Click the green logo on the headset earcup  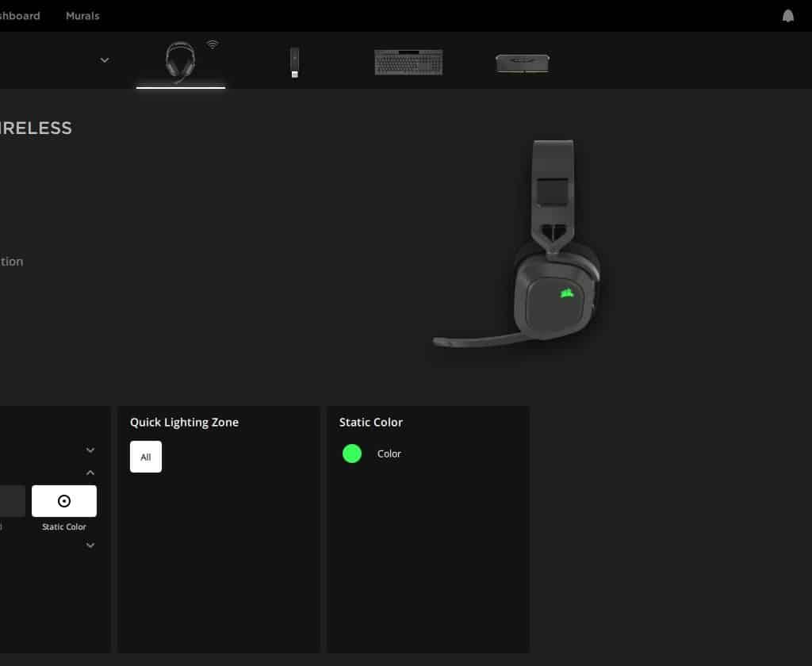click(x=566, y=293)
